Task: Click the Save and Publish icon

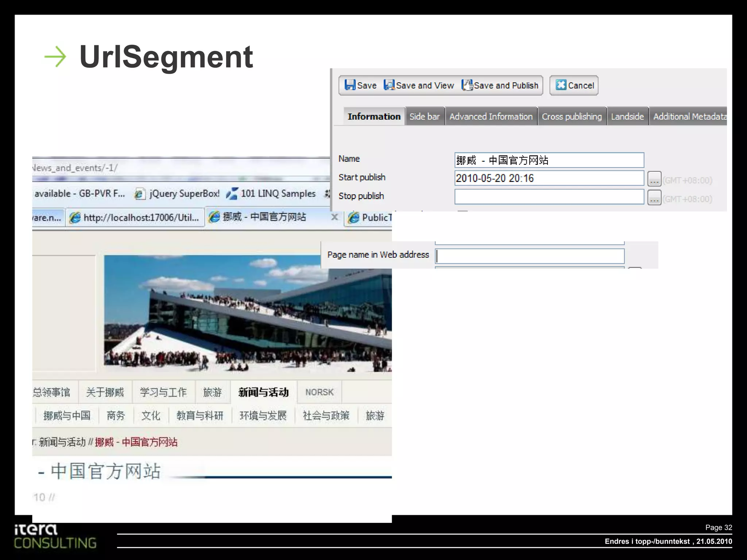Action: point(467,85)
